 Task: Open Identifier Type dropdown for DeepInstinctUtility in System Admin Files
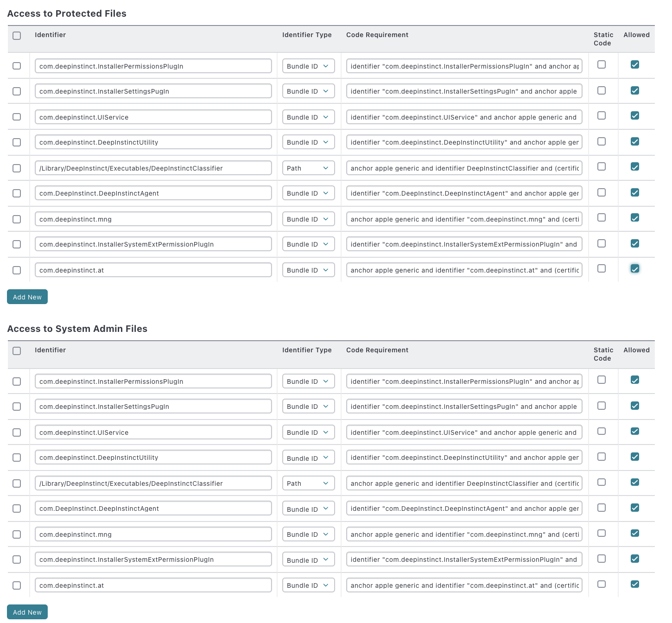click(308, 458)
